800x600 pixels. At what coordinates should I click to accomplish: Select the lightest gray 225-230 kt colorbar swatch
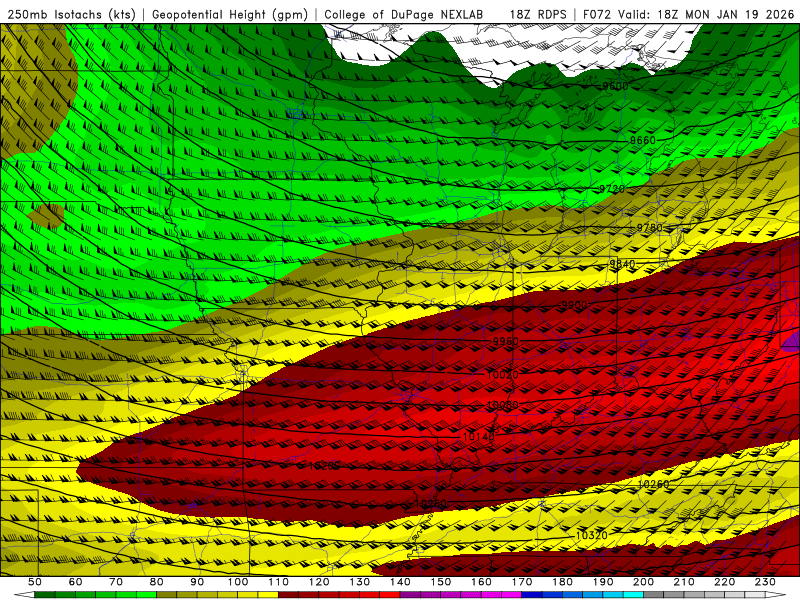(x=755, y=595)
